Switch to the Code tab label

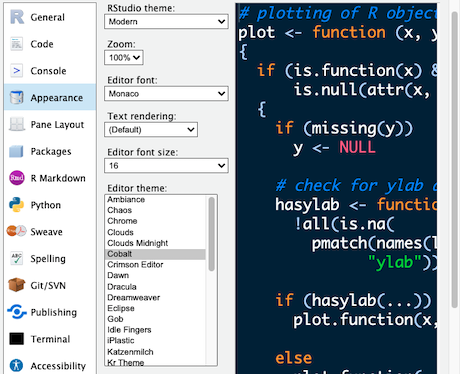click(x=42, y=44)
